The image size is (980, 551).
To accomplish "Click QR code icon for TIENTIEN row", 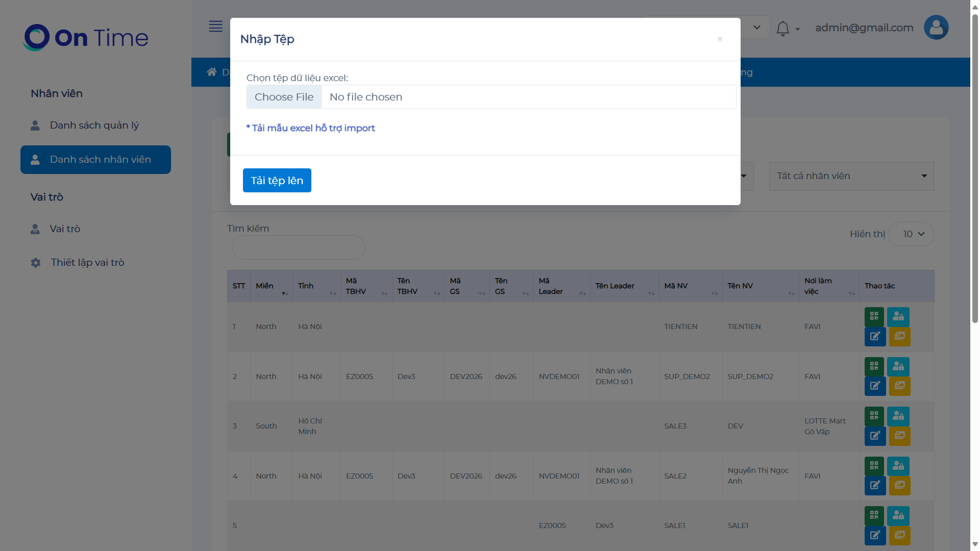I will pyautogui.click(x=874, y=316).
